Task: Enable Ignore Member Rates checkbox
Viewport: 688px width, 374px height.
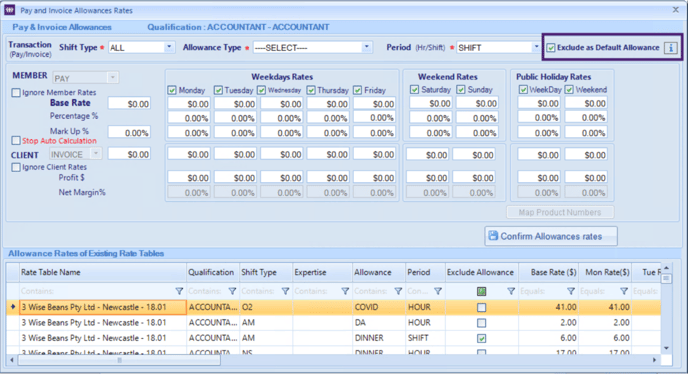Action: click(x=16, y=93)
